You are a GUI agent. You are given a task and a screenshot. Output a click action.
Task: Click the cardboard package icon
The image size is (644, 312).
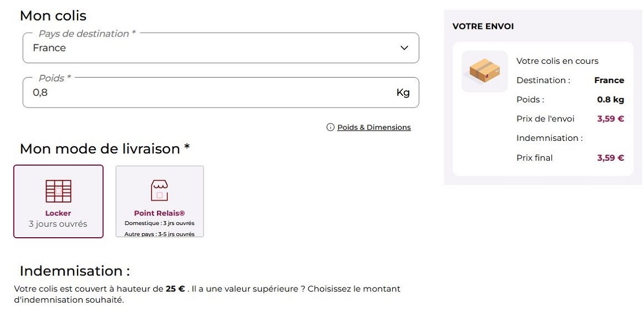(484, 71)
